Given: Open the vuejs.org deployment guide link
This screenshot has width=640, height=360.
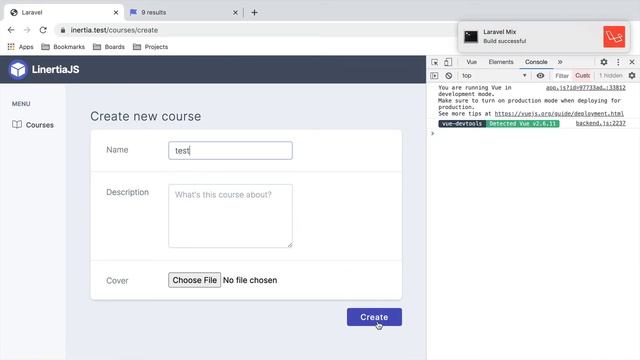Looking at the screenshot, I should 559,113.
